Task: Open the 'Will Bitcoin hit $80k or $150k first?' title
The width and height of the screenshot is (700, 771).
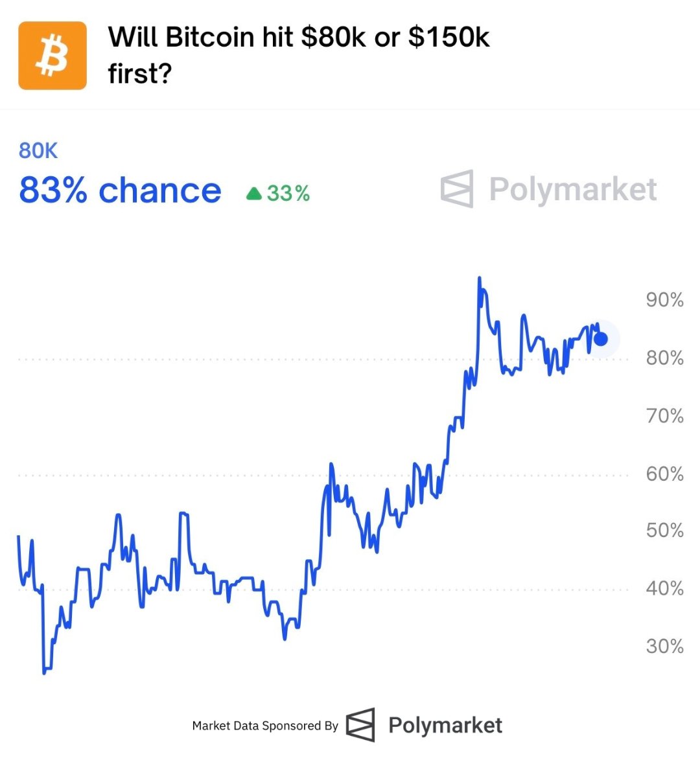Action: tap(299, 55)
